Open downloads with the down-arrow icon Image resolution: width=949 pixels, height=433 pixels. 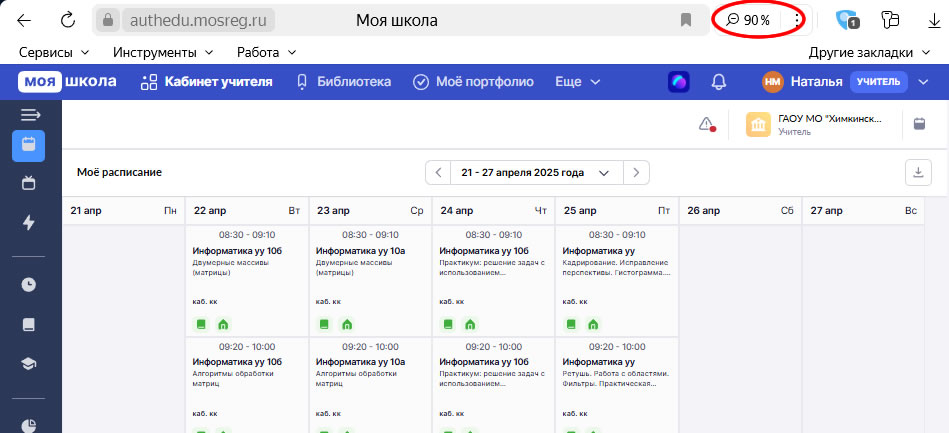point(934,21)
